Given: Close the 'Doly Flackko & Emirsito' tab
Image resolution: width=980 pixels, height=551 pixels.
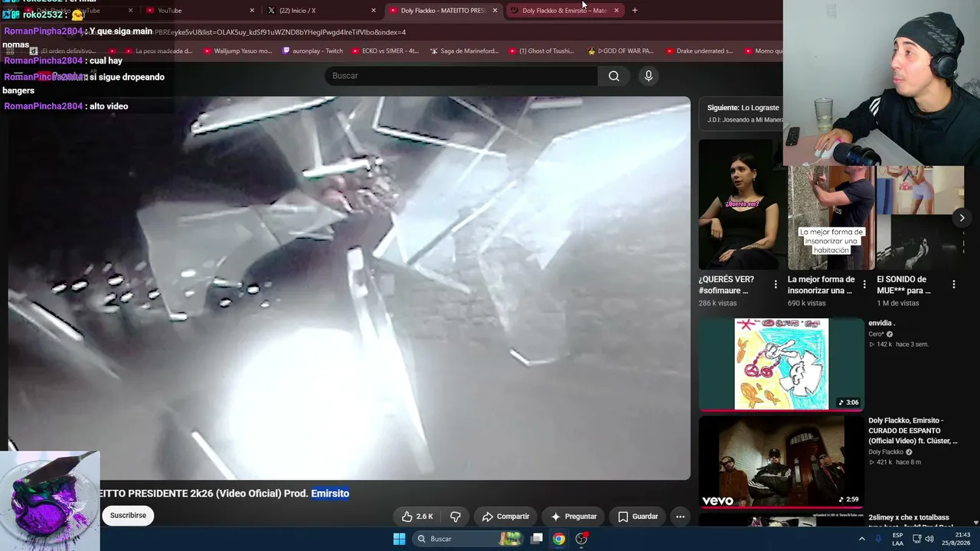Looking at the screenshot, I should pos(616,11).
